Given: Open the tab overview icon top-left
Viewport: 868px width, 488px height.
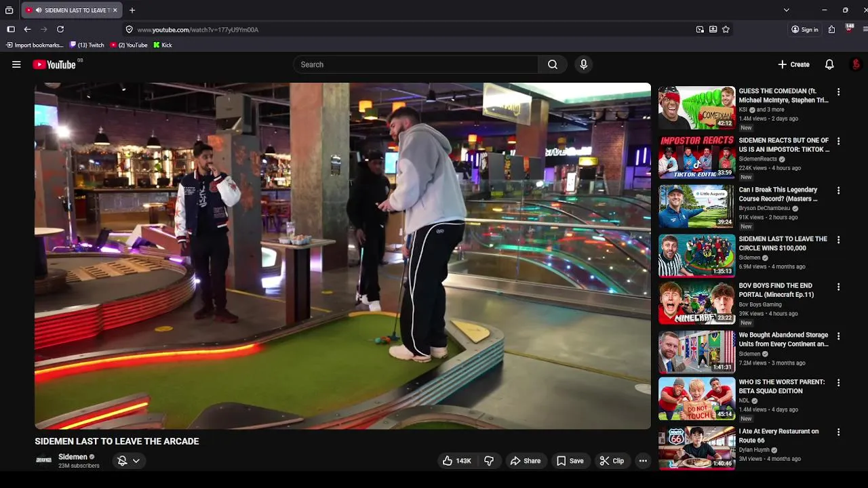Looking at the screenshot, I should coord(9,10).
